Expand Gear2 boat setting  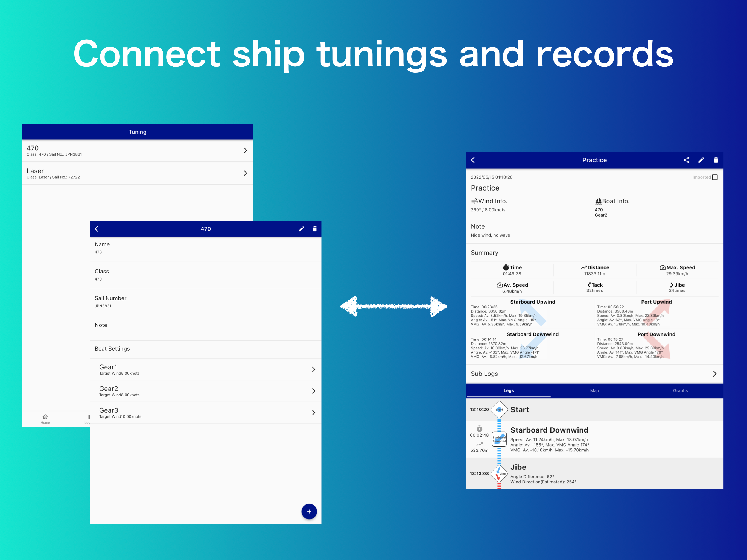[206, 391]
